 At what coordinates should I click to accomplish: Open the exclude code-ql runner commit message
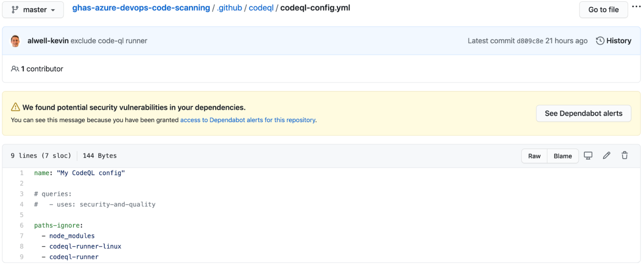tap(109, 41)
